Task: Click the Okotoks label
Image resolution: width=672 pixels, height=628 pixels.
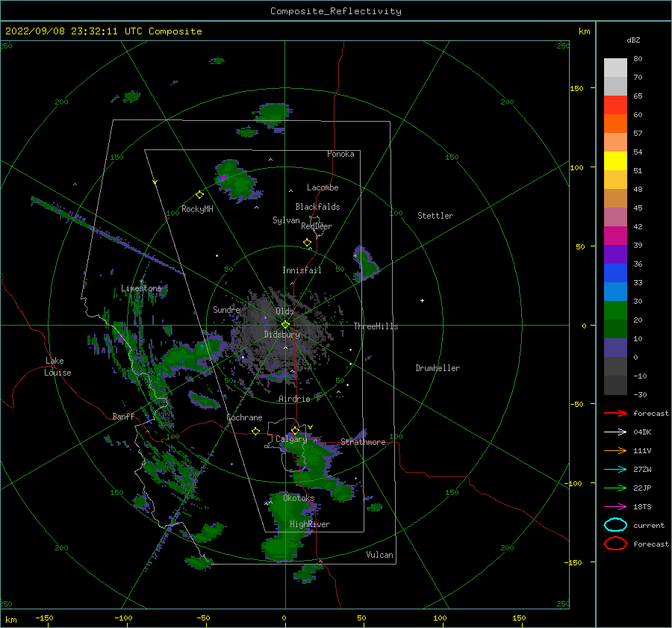Action: pyautogui.click(x=299, y=498)
